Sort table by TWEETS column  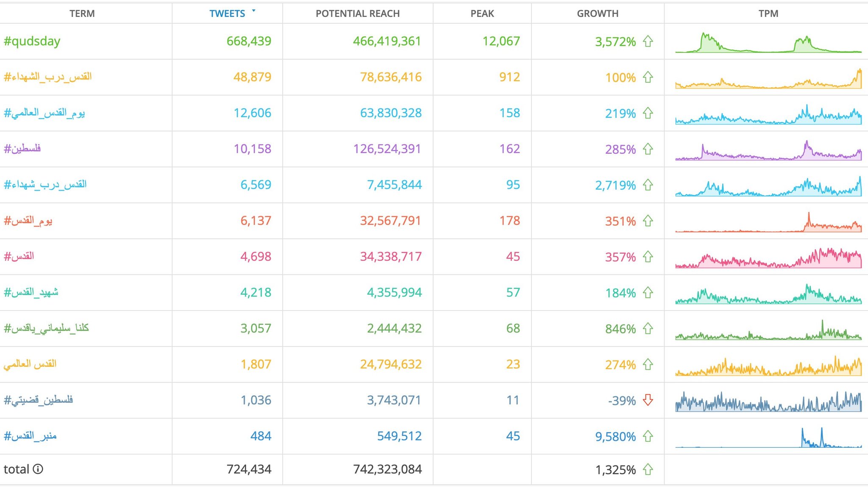pos(227,14)
